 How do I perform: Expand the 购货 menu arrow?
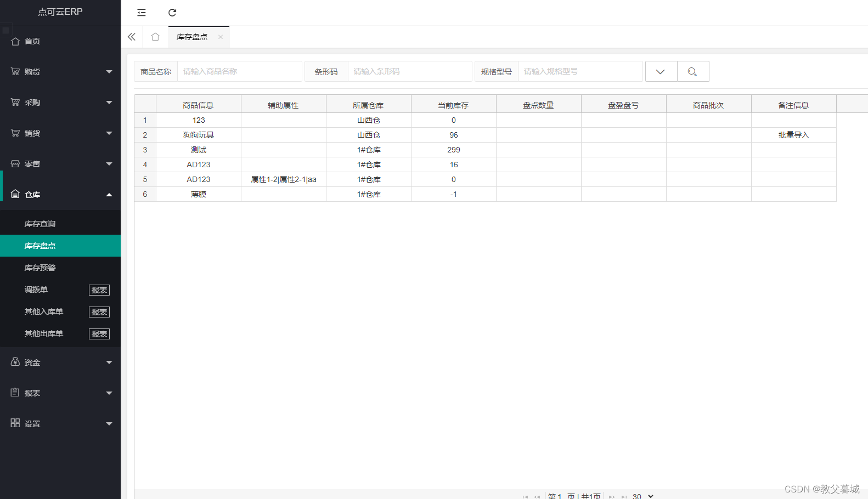point(109,72)
